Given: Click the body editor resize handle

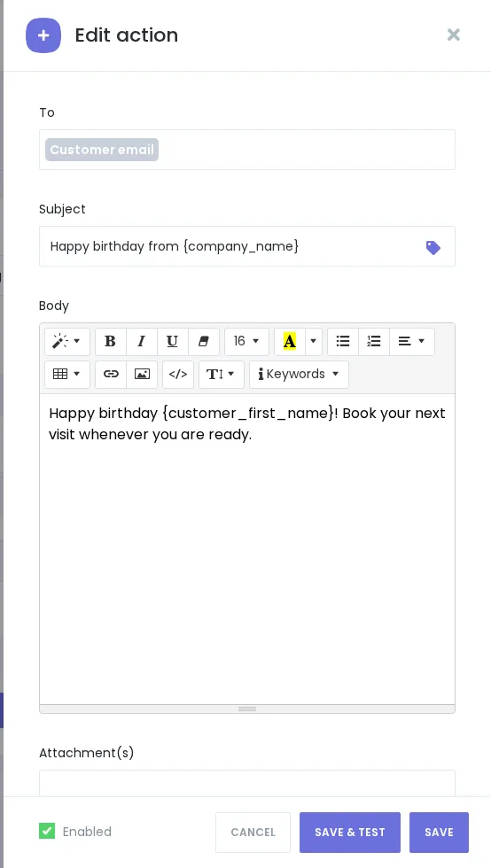Looking at the screenshot, I should tap(247, 709).
